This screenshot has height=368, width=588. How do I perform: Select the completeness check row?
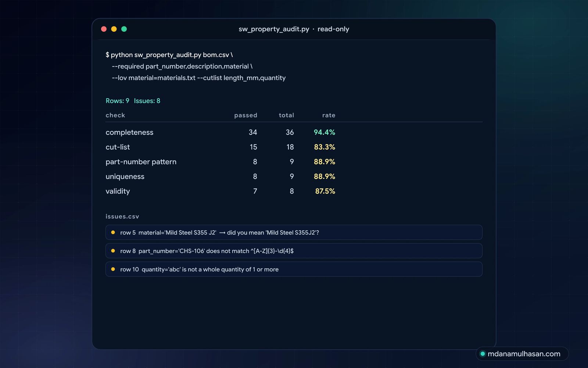coord(220,132)
